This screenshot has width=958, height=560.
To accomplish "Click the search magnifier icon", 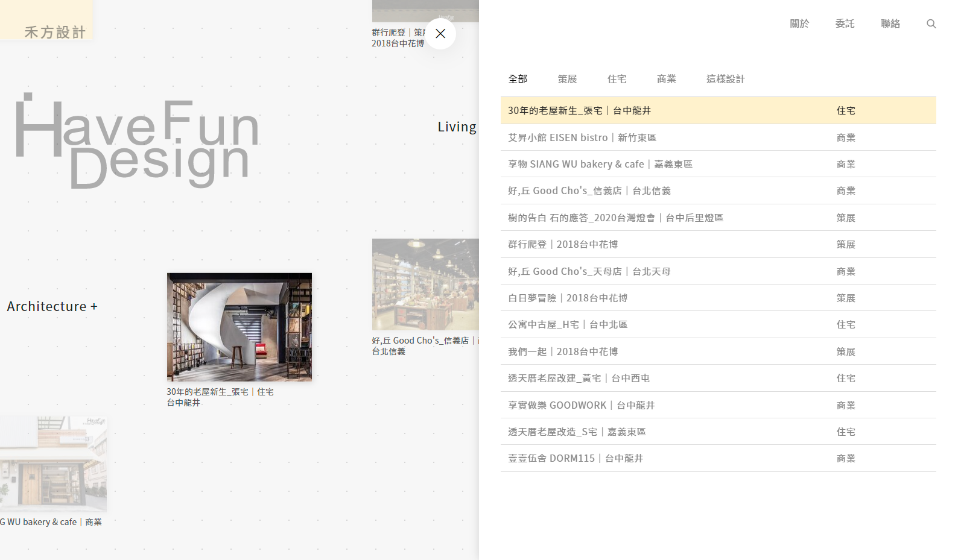I will 931,24.
